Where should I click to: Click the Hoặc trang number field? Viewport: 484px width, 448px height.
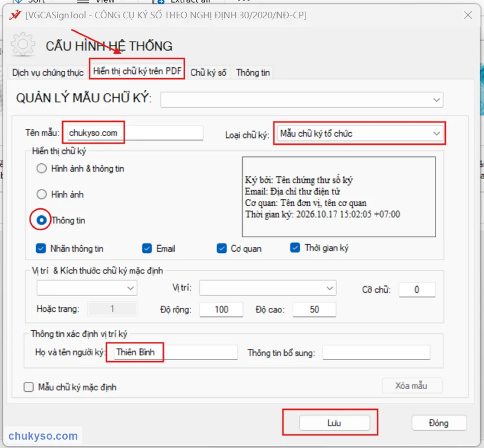click(112, 309)
